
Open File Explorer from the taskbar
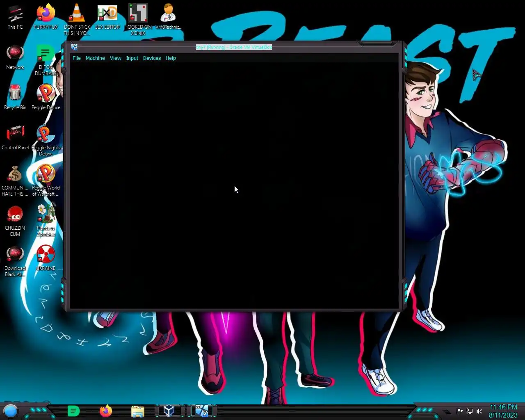138,411
